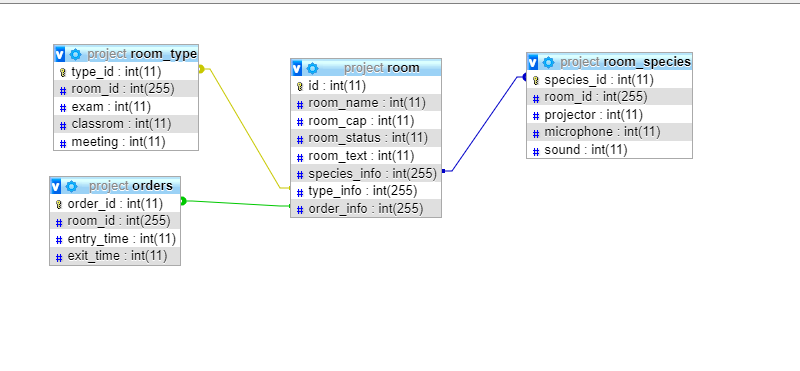Image resolution: width=800 pixels, height=371 pixels.
Task: Click the key icon next to room table's id
Action: tap(300, 86)
